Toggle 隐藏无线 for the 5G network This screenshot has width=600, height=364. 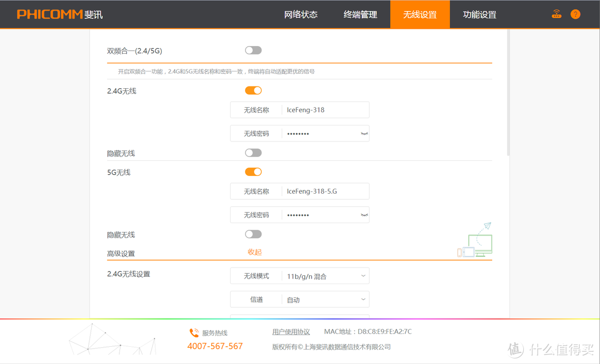point(253,234)
